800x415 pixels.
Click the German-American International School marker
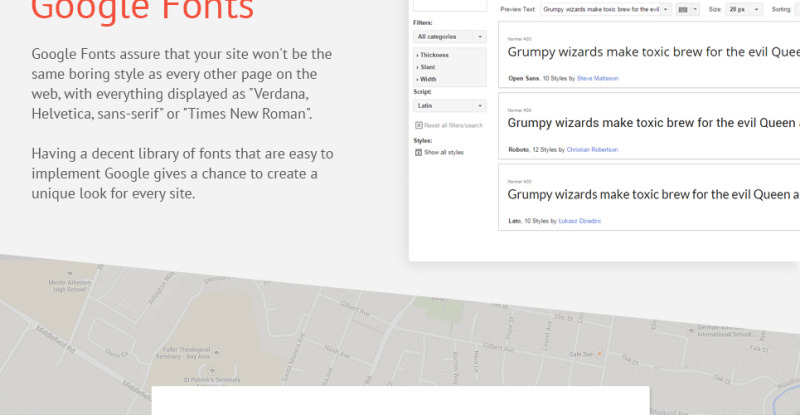tap(691, 331)
